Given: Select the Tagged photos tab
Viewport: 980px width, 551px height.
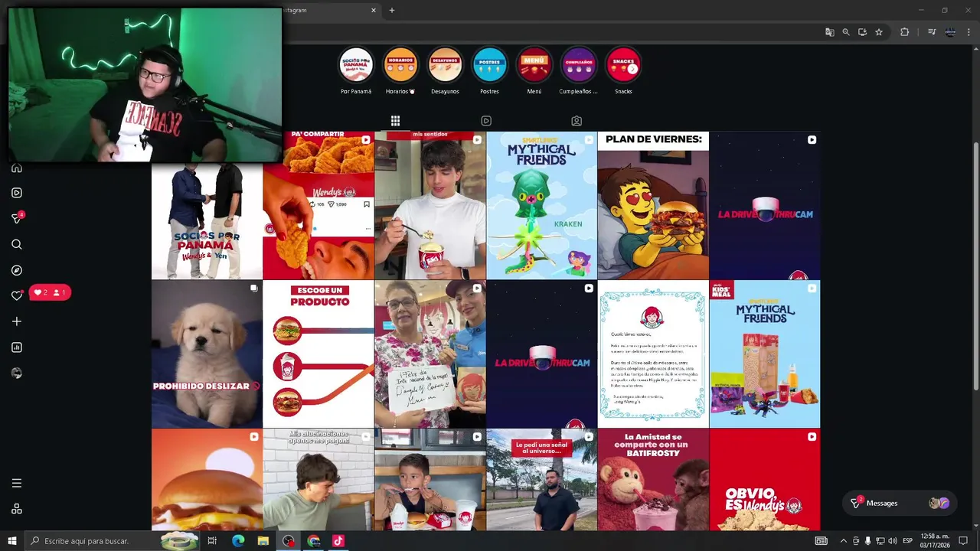Looking at the screenshot, I should coord(577,121).
